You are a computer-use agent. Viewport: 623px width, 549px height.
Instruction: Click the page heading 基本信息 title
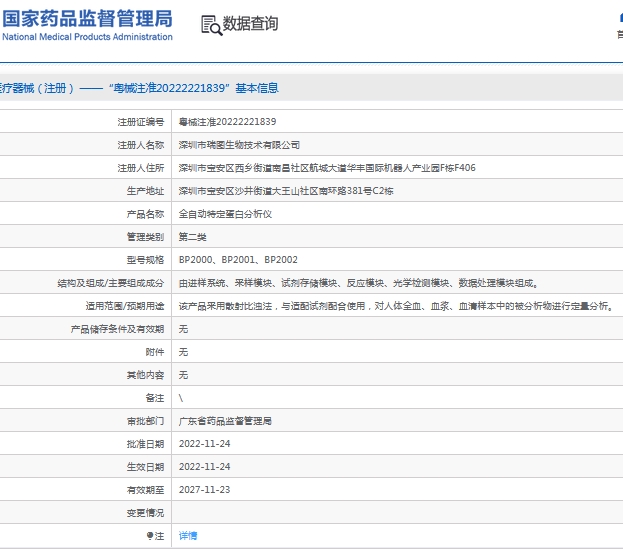point(257,88)
